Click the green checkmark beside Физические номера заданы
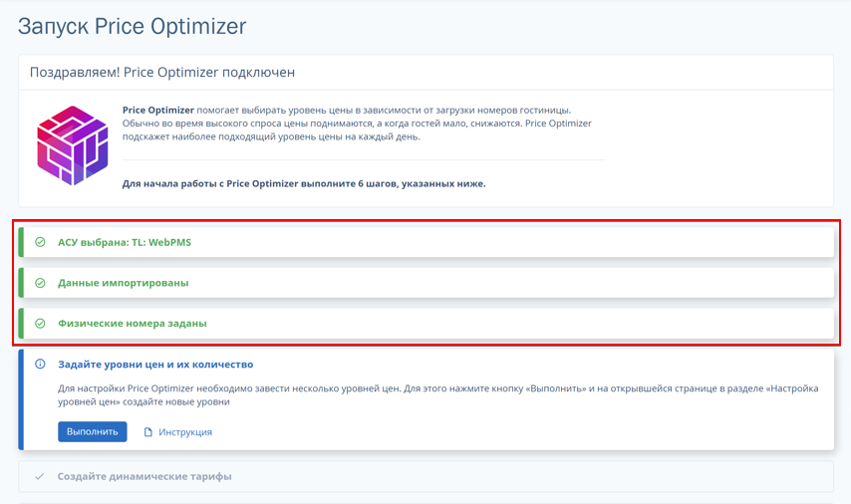Image resolution: width=851 pixels, height=504 pixels. click(40, 324)
